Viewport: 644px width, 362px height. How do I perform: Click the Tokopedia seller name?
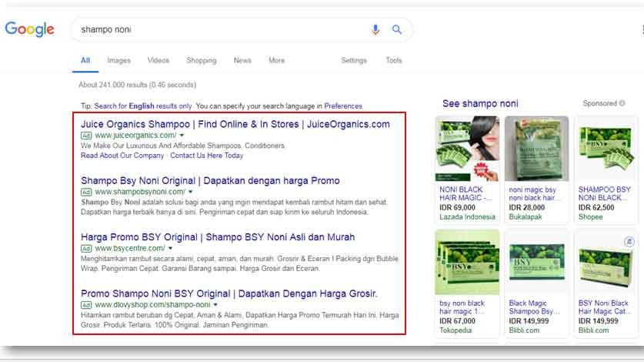coord(455,330)
